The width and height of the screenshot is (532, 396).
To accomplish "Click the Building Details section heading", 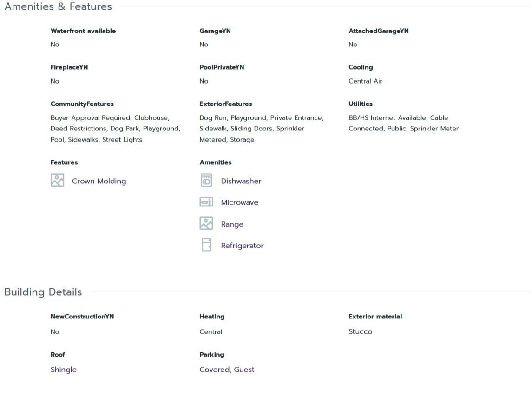I will pos(43,292).
